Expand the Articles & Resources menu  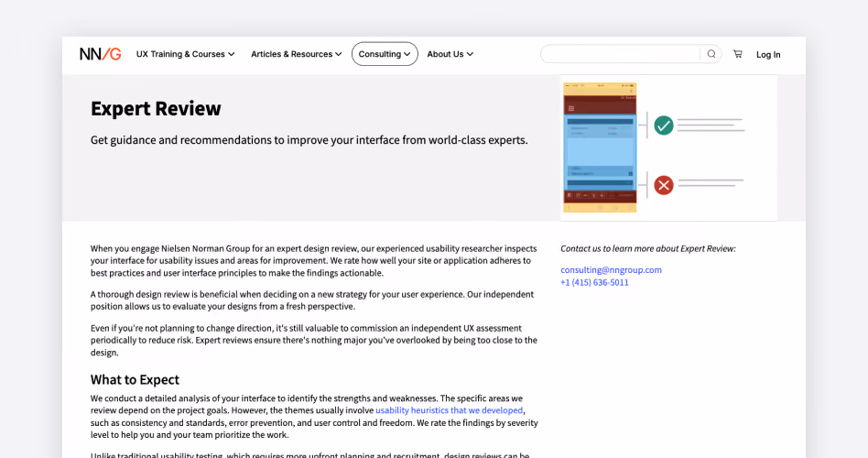pos(296,54)
